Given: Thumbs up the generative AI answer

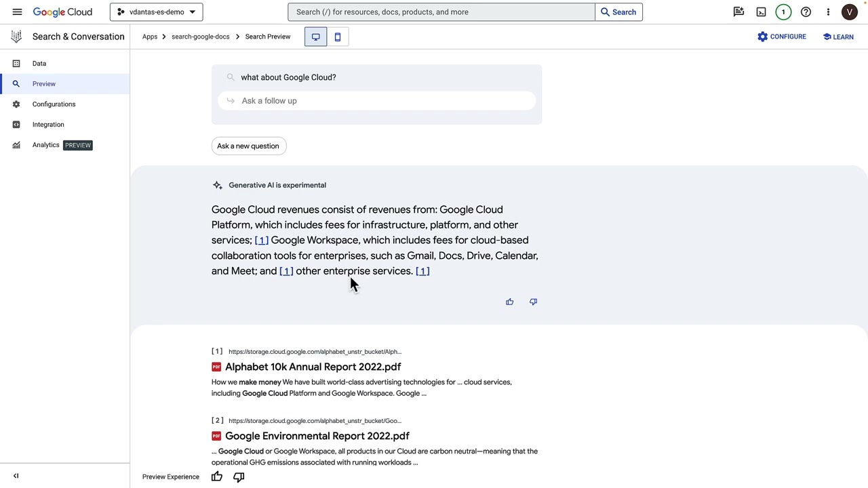Looking at the screenshot, I should pos(509,302).
